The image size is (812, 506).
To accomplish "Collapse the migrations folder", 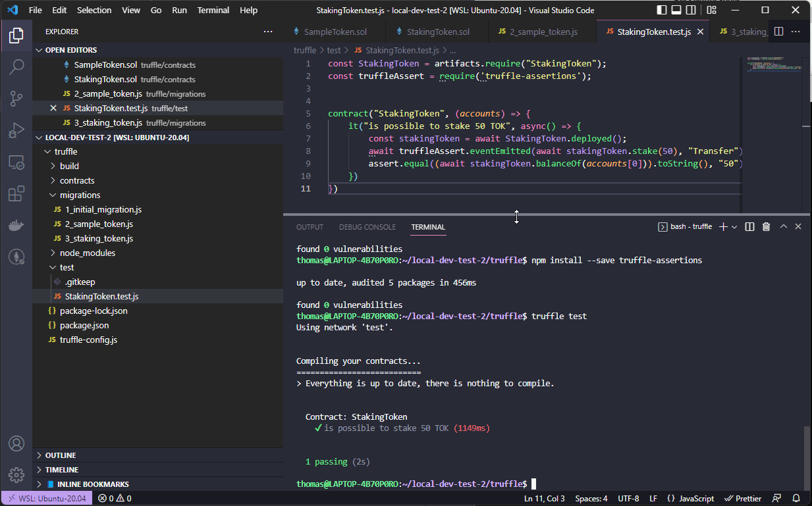I will (158, 195).
